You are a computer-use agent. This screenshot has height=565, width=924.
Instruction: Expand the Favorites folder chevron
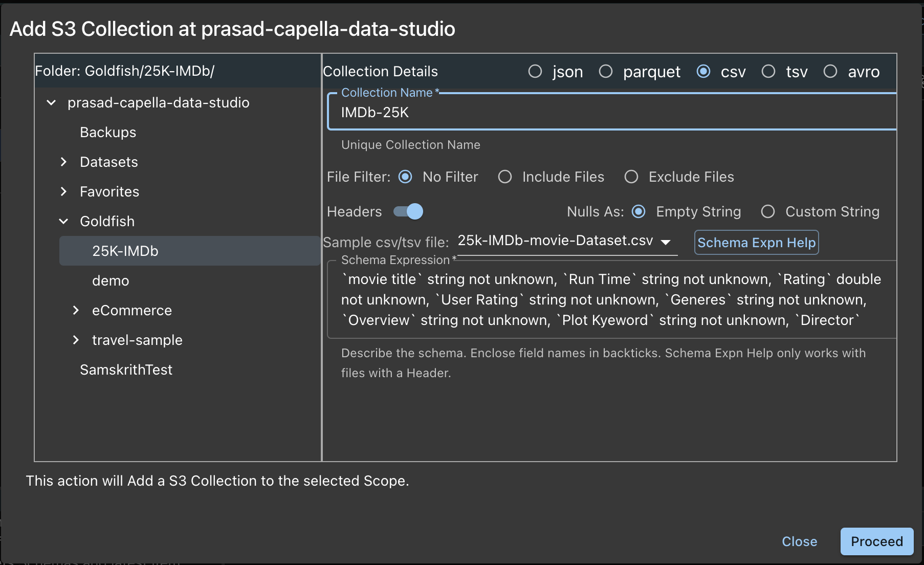(63, 191)
